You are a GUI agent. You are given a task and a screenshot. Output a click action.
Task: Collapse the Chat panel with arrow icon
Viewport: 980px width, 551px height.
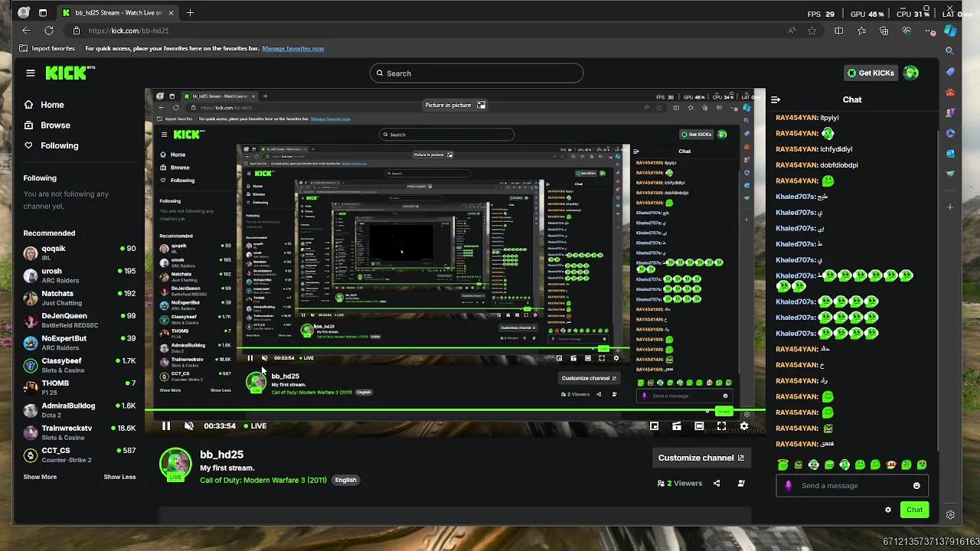pyautogui.click(x=776, y=99)
